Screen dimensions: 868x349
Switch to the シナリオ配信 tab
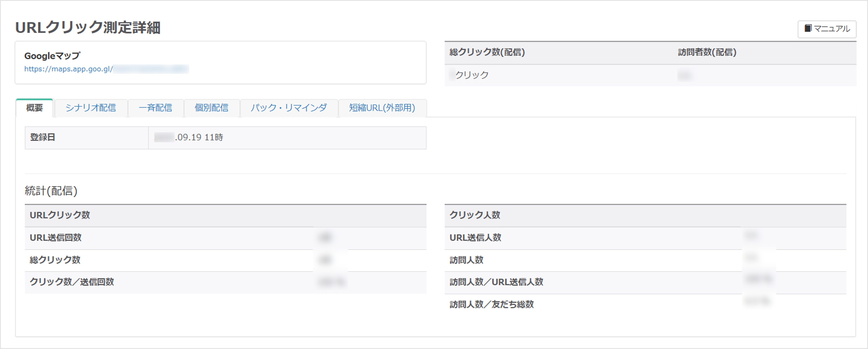click(91, 108)
